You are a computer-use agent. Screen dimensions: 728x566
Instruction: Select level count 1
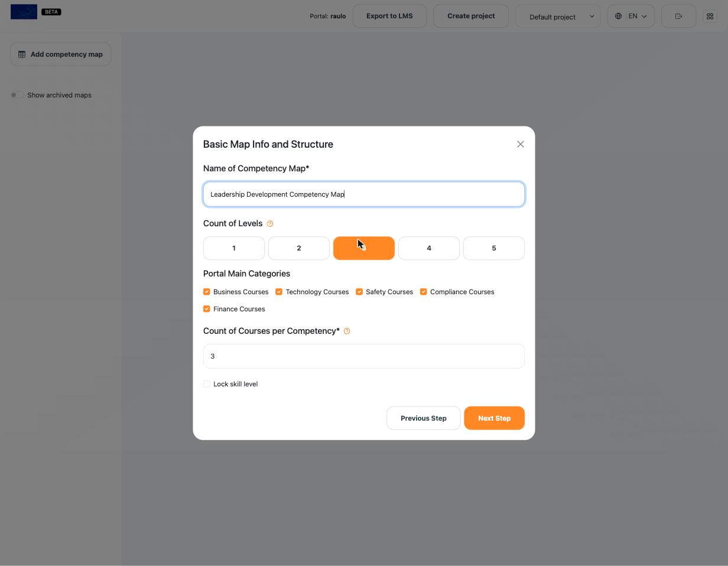[x=234, y=248]
